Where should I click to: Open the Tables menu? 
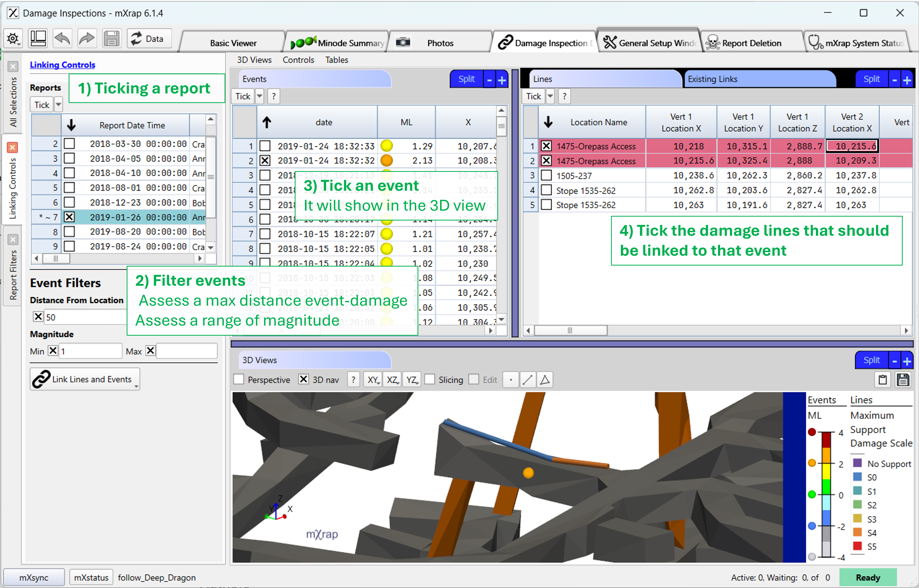[337, 60]
